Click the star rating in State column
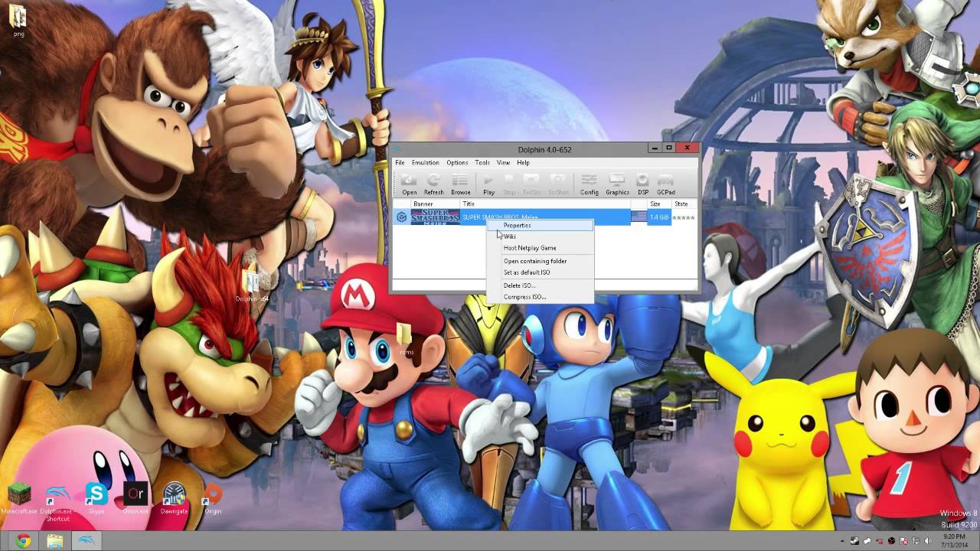 click(684, 217)
